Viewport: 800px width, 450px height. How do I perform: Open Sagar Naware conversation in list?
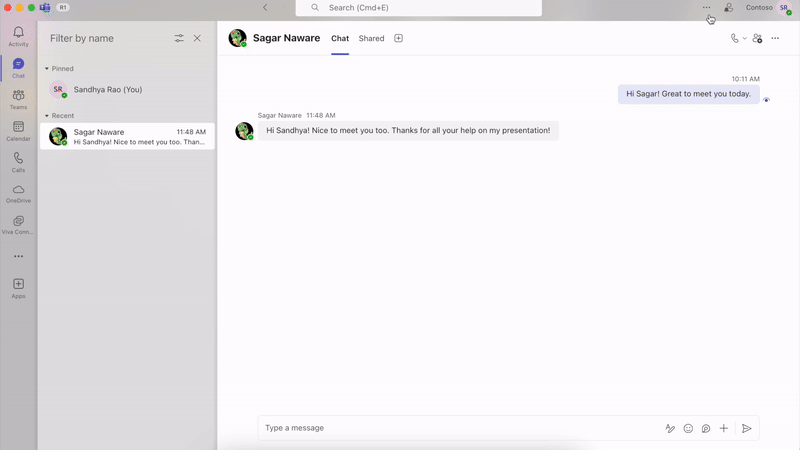coord(127,137)
